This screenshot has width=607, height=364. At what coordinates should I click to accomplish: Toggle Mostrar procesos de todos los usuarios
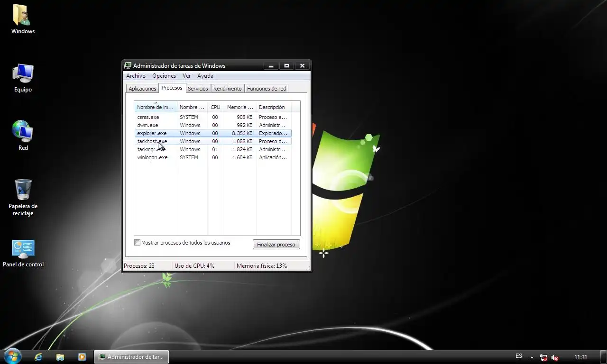click(x=138, y=243)
